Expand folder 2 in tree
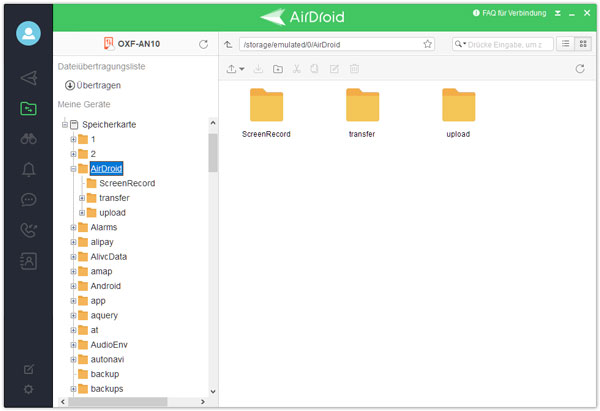The width and height of the screenshot is (600, 411). (x=73, y=154)
